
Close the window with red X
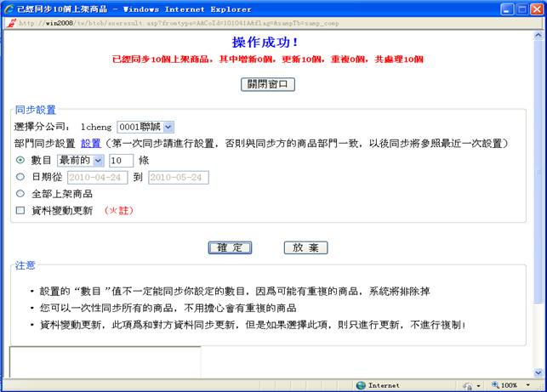[x=533, y=8]
